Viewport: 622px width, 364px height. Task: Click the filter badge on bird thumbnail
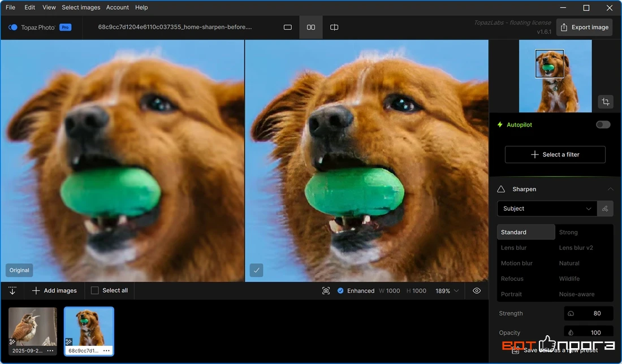(x=12, y=341)
